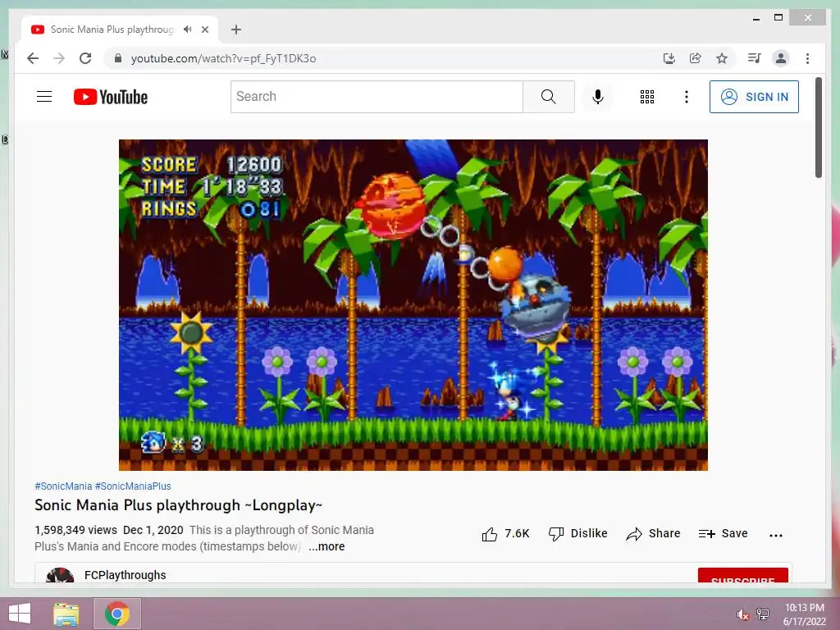840x630 pixels.
Task: Select the Sonic Mania Plus playthrough tab
Action: click(x=112, y=30)
